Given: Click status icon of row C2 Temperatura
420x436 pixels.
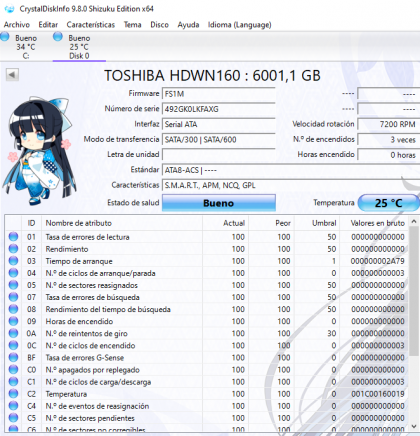Looking at the screenshot, I should coord(13,394).
